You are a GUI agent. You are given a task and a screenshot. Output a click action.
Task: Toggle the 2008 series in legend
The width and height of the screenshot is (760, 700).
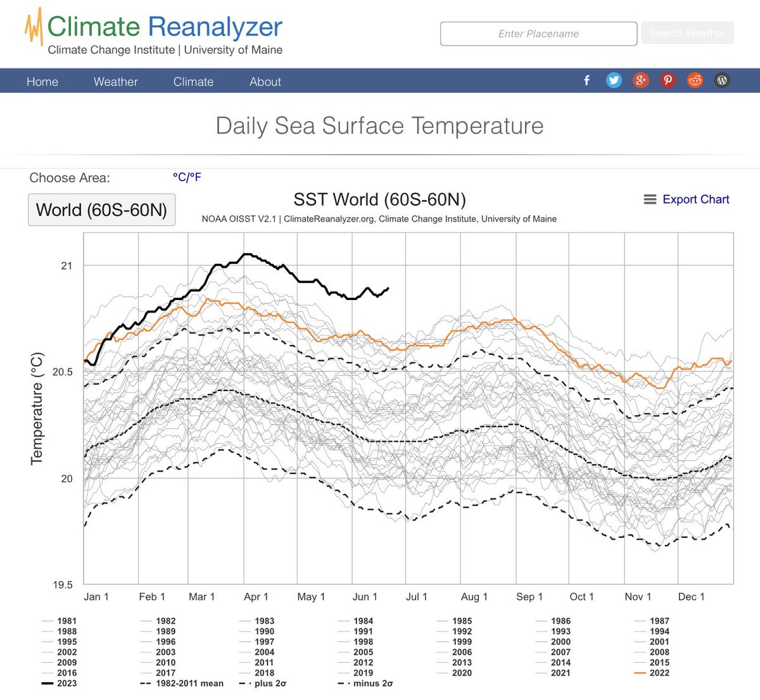(x=652, y=652)
